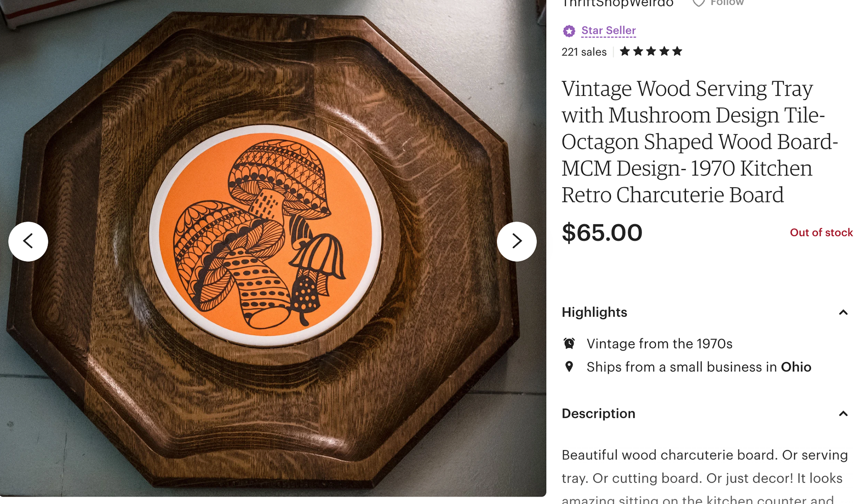Viewport: 860px width, 504px height.
Task: Show the previous product photo
Action: coord(28,241)
